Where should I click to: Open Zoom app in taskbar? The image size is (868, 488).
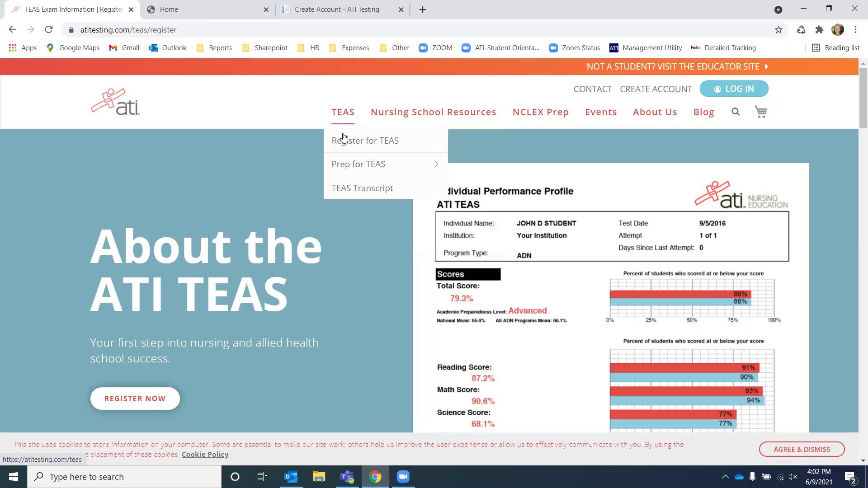(403, 477)
